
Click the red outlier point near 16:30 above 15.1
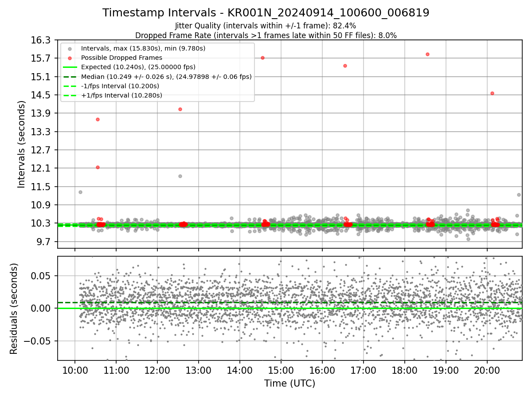coord(345,66)
